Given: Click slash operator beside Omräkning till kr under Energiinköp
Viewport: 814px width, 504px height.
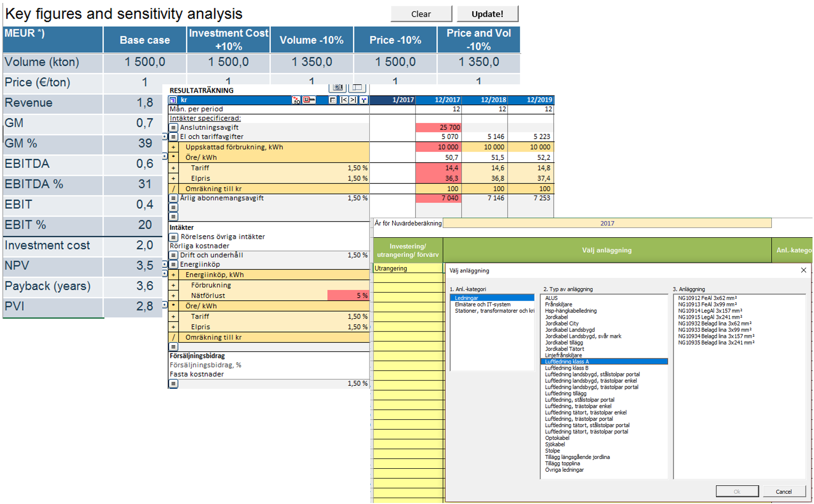Looking at the screenshot, I should (x=174, y=337).
